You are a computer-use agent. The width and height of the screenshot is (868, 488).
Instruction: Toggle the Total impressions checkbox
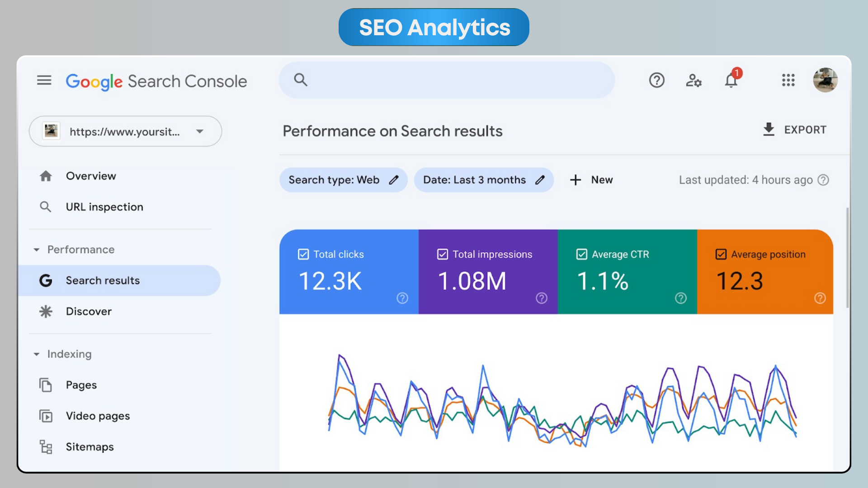(443, 254)
